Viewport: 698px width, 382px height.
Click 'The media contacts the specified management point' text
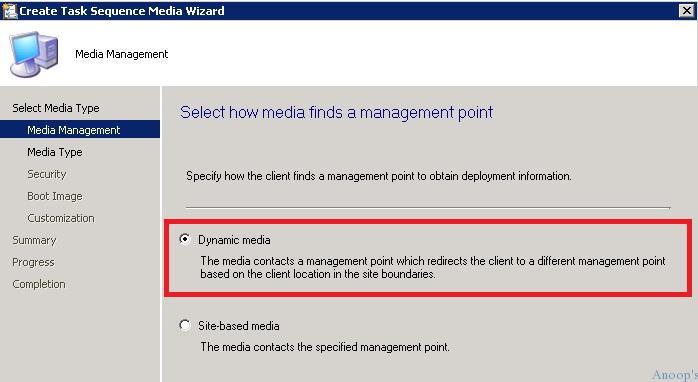coord(325,347)
